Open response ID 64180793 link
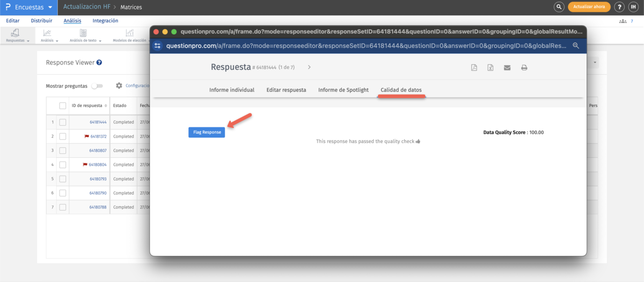The height and width of the screenshot is (282, 644). click(98, 179)
